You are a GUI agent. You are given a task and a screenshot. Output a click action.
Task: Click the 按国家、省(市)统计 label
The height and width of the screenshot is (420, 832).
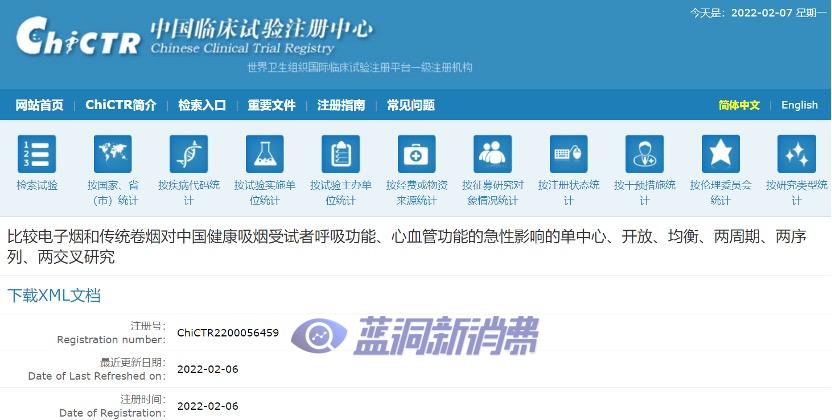point(112,192)
